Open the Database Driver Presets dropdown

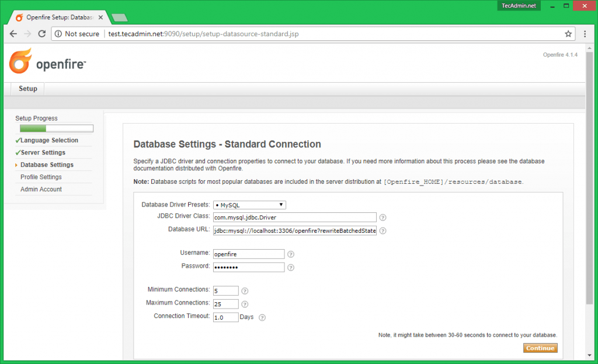click(x=249, y=205)
